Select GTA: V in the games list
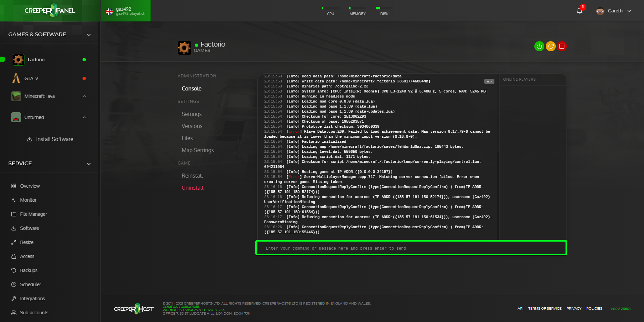Screen dimensions: 644x322 tap(31, 78)
